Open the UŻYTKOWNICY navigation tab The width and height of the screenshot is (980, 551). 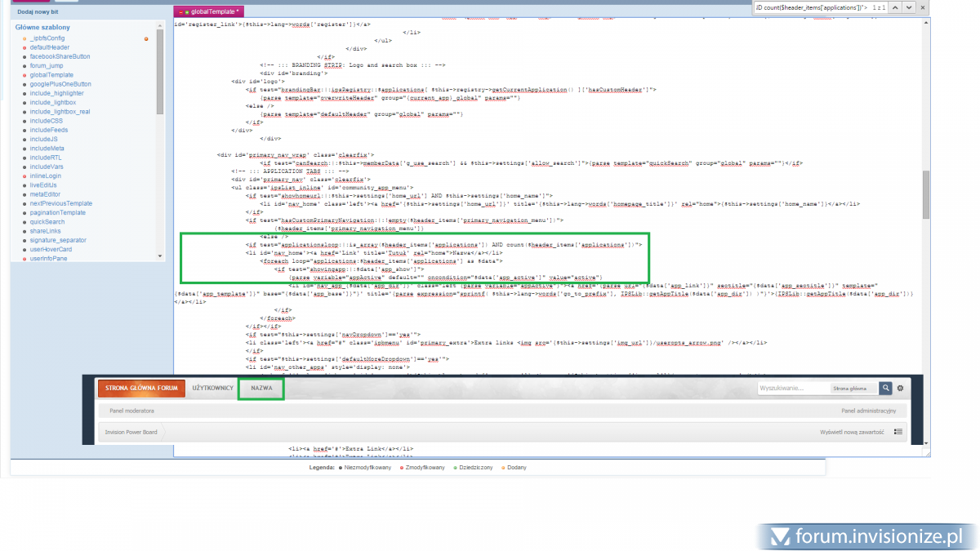(x=213, y=389)
